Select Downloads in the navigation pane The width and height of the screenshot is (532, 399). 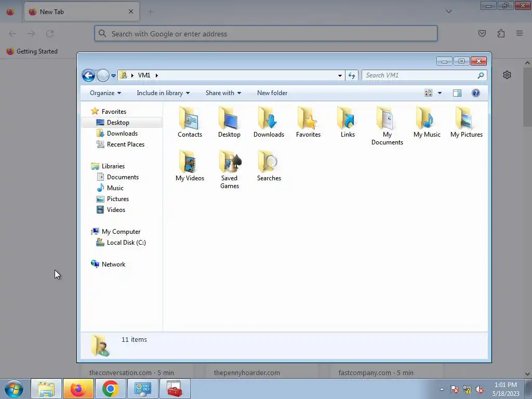tap(122, 134)
